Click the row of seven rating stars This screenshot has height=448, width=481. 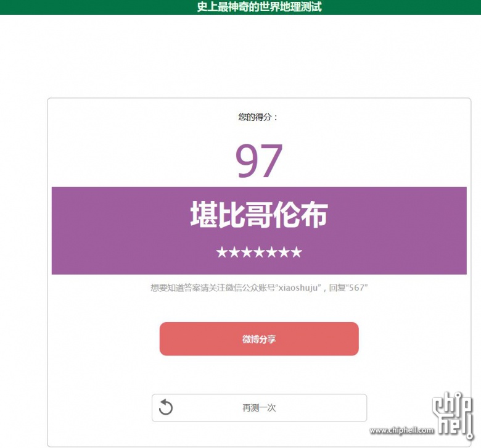tap(259, 252)
